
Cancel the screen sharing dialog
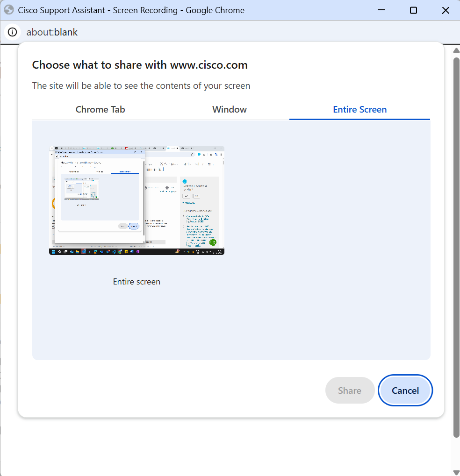pyautogui.click(x=405, y=391)
